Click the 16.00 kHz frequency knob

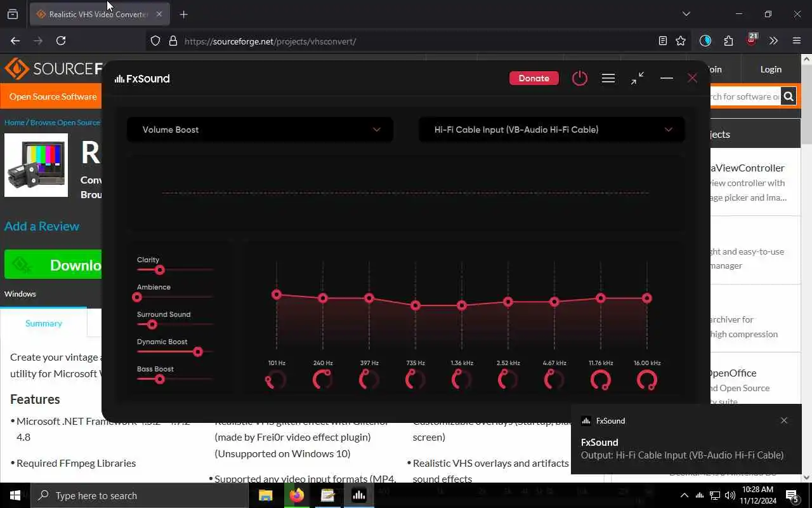647,380
